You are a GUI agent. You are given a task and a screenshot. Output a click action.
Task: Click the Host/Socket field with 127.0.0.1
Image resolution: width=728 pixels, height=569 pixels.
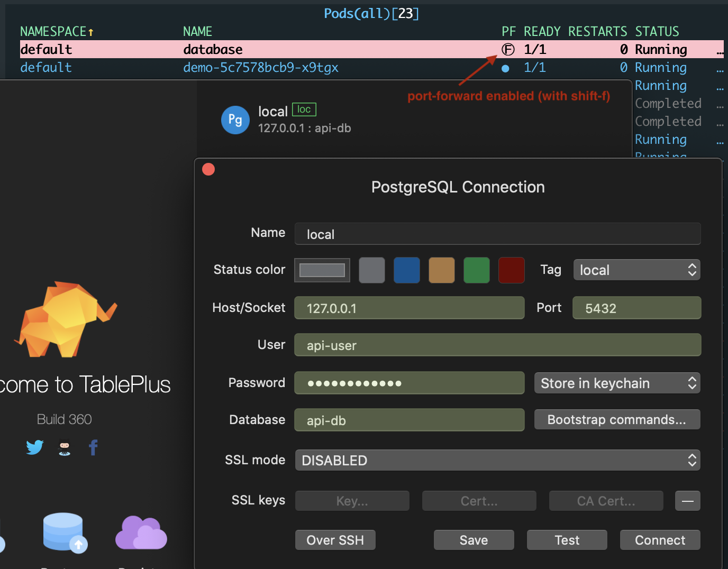coord(410,308)
